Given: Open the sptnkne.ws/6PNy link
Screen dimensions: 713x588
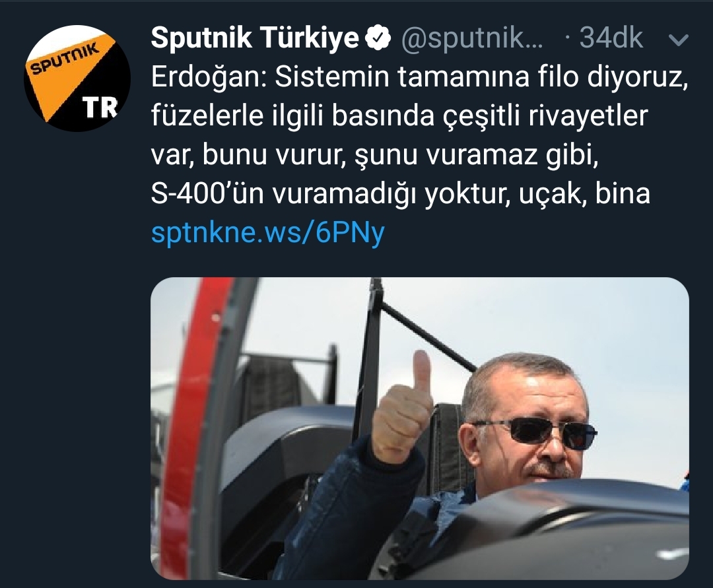Looking at the screenshot, I should [x=268, y=233].
